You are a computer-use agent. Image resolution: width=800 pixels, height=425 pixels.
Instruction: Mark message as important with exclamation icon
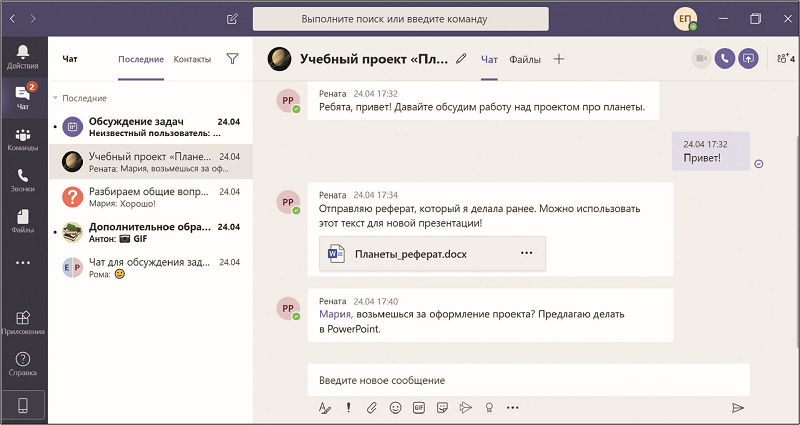[348, 407]
